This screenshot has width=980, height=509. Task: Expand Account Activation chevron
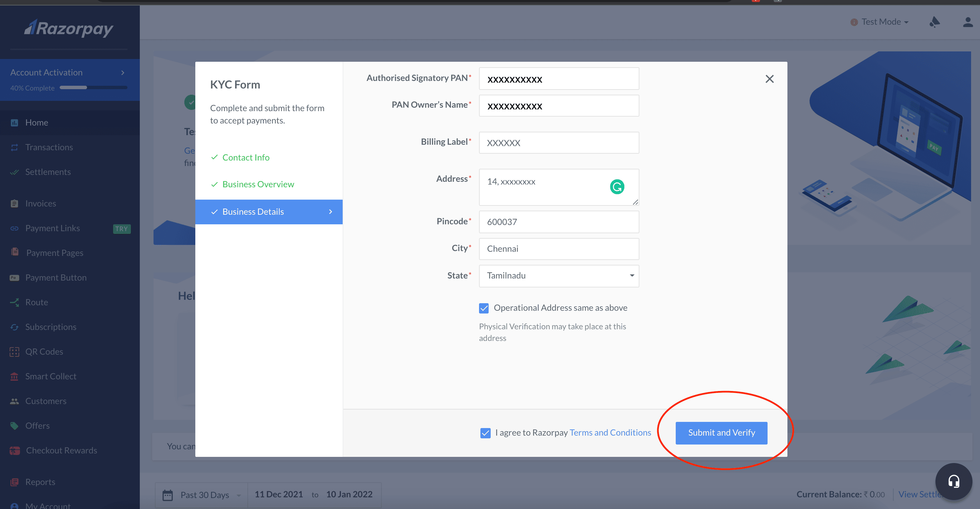pyautogui.click(x=123, y=72)
